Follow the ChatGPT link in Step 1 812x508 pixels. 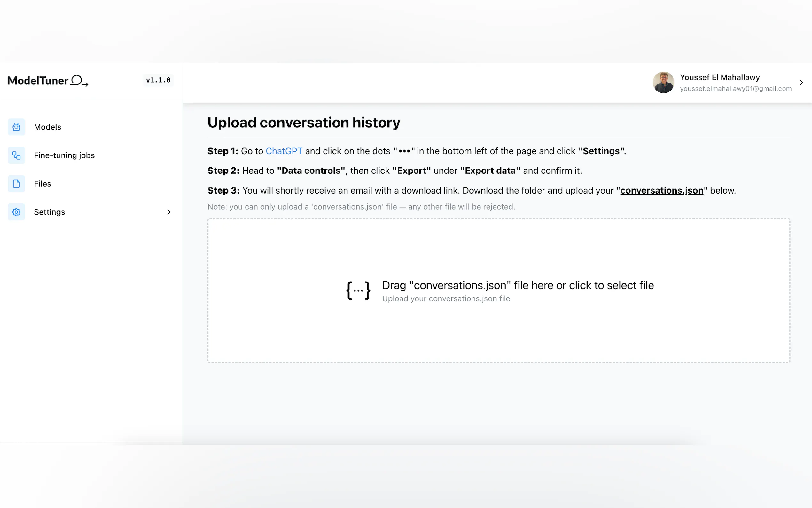284,151
